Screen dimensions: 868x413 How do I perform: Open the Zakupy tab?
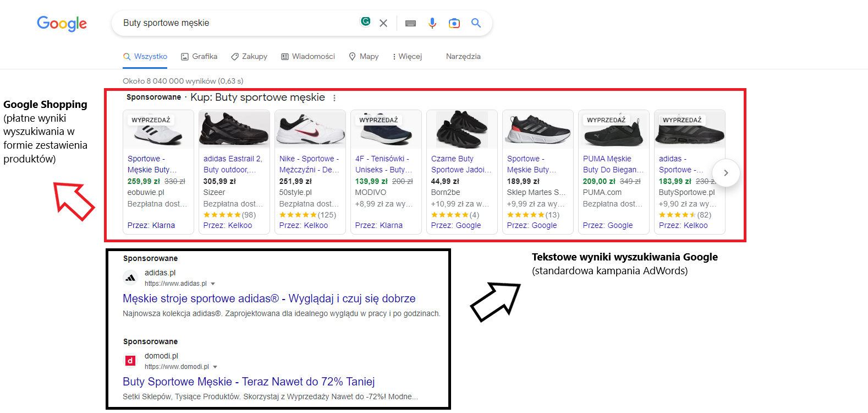click(249, 57)
